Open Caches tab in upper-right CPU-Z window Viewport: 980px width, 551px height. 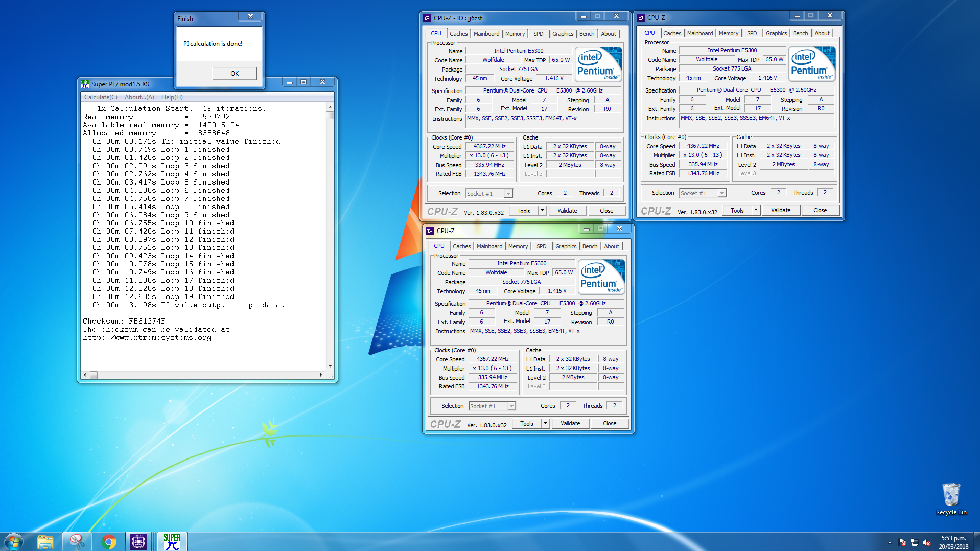(x=672, y=33)
